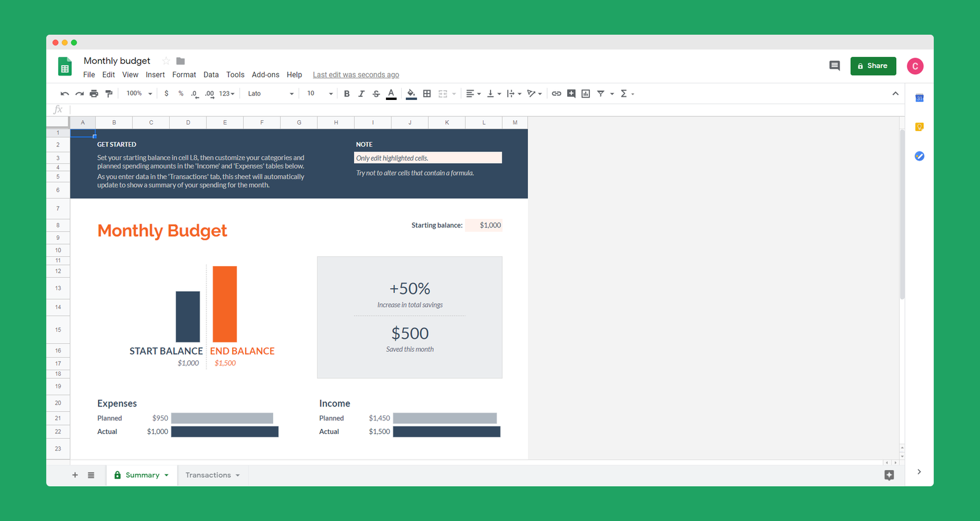The width and height of the screenshot is (980, 521).
Task: Open the Tools menu
Action: coord(235,75)
